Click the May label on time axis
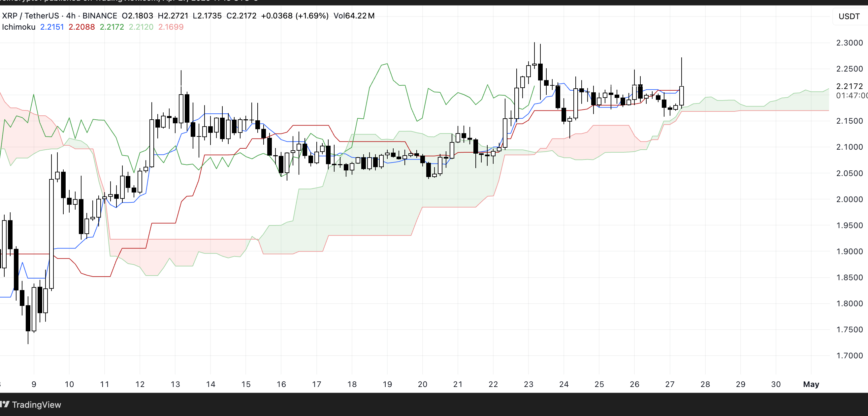 pos(811,384)
